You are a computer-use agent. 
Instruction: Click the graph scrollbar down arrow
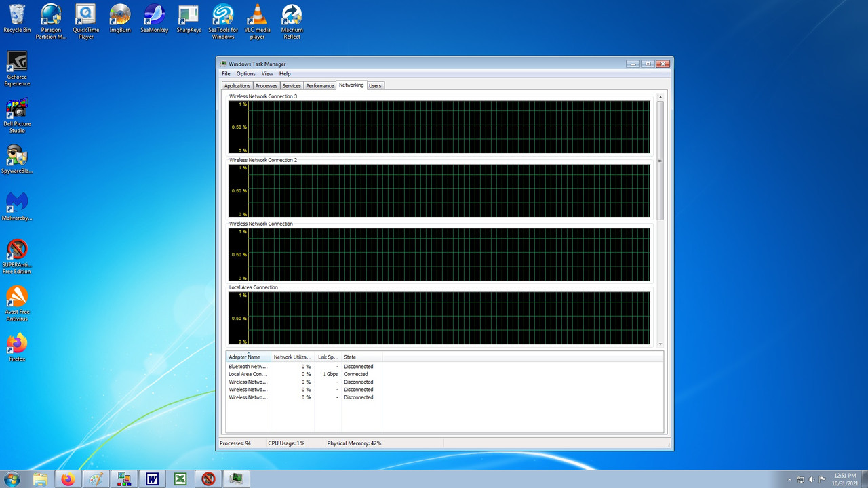coord(660,344)
